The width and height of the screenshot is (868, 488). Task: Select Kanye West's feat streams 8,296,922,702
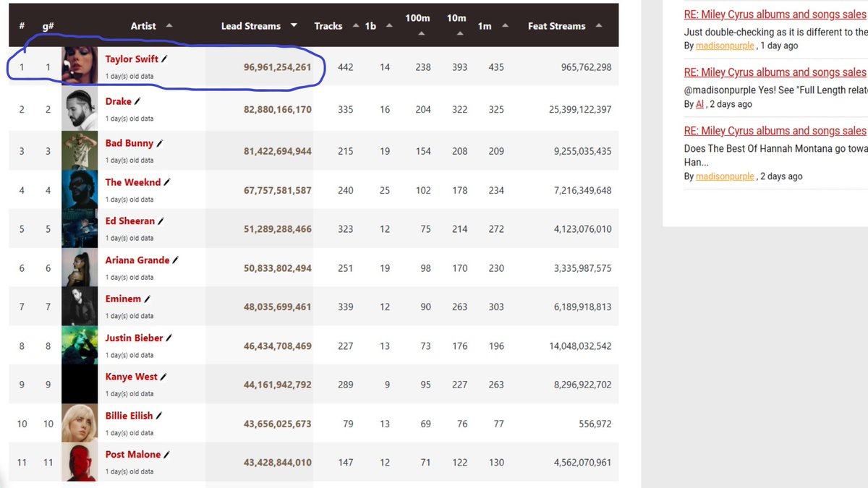pyautogui.click(x=583, y=385)
